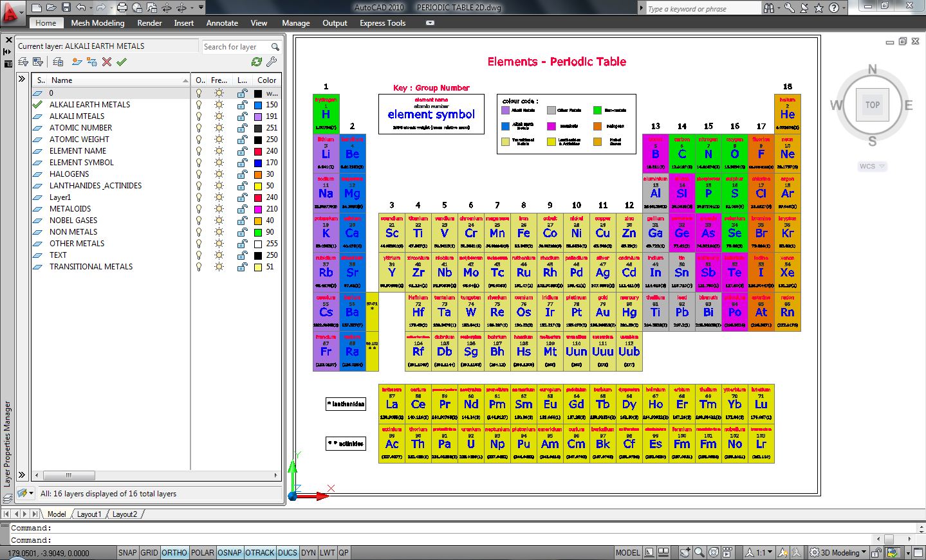Toggle DYN dynamic input

click(x=309, y=552)
